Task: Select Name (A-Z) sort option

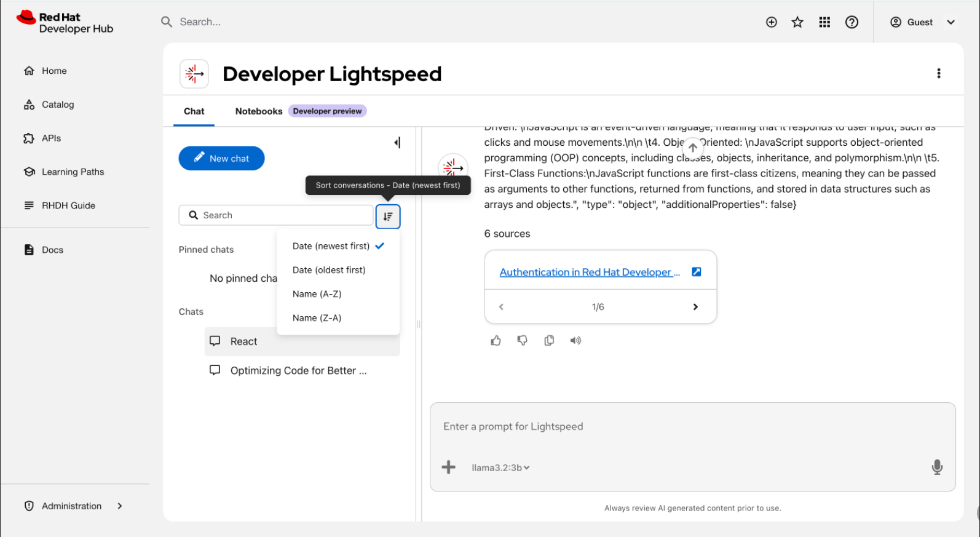Action: click(x=338, y=294)
